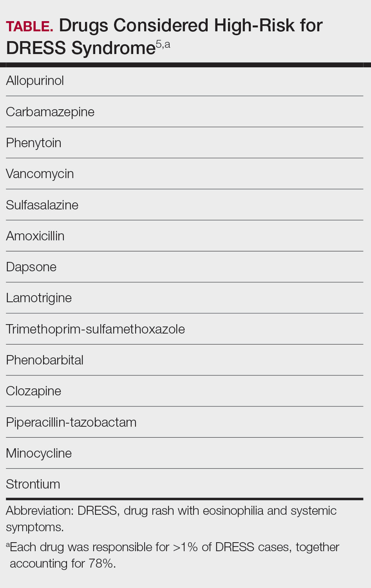Click the Clozapine entry
Screen dimensions: 371x588
[34, 391]
